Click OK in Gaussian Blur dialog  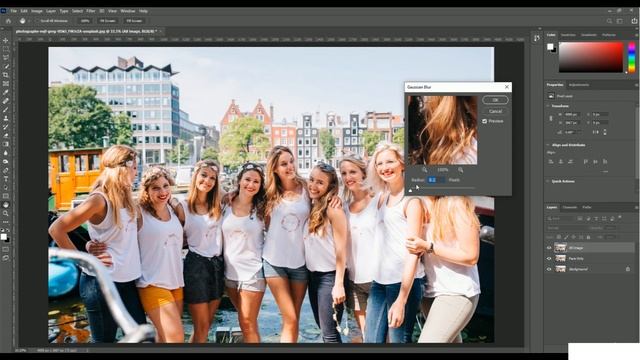(495, 100)
